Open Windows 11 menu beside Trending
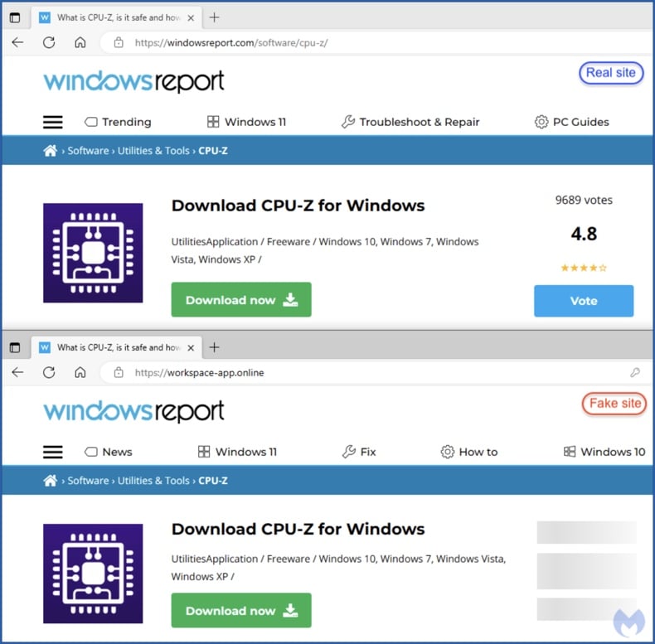 click(x=246, y=122)
